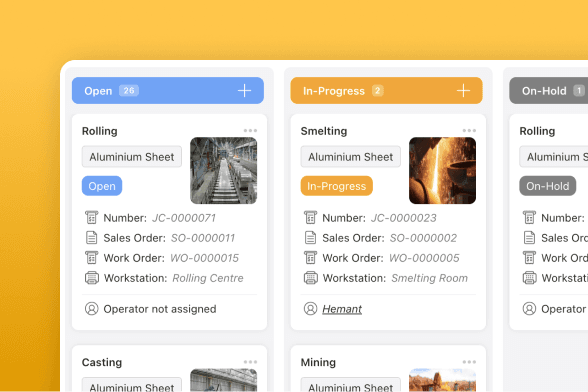
Task: Open the Casting card thumbnail image
Action: click(224, 380)
